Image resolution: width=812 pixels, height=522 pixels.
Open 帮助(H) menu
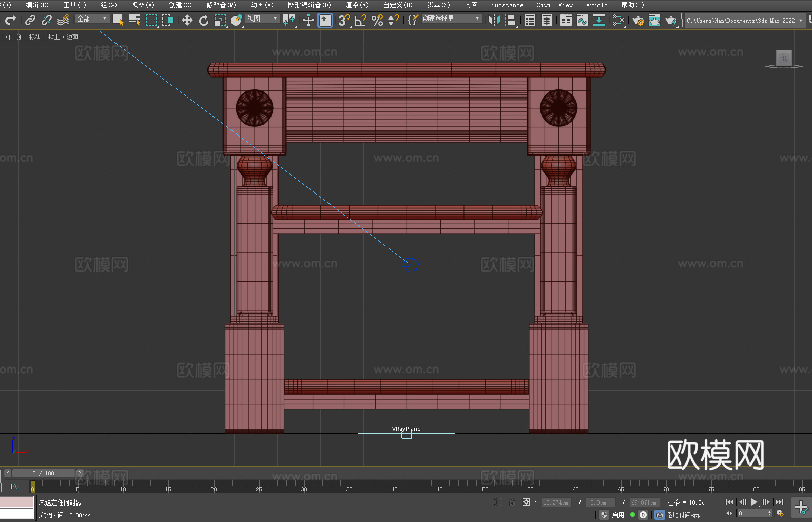632,5
